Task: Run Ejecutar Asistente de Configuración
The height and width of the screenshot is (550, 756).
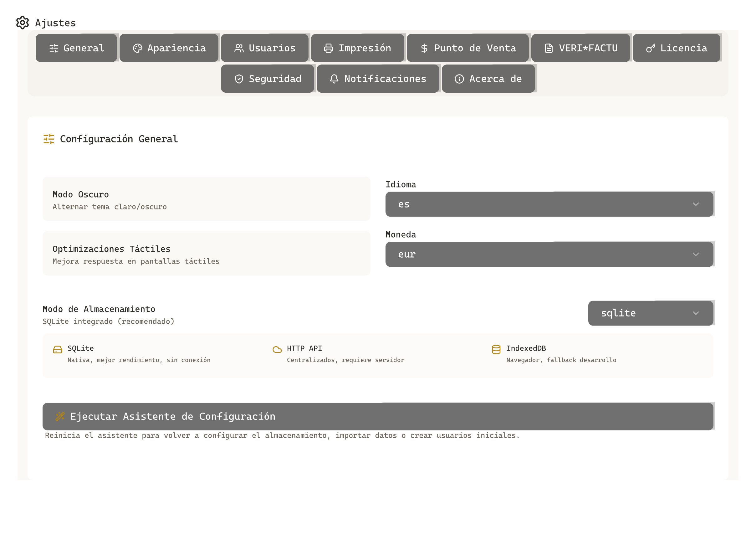Action: tap(378, 416)
